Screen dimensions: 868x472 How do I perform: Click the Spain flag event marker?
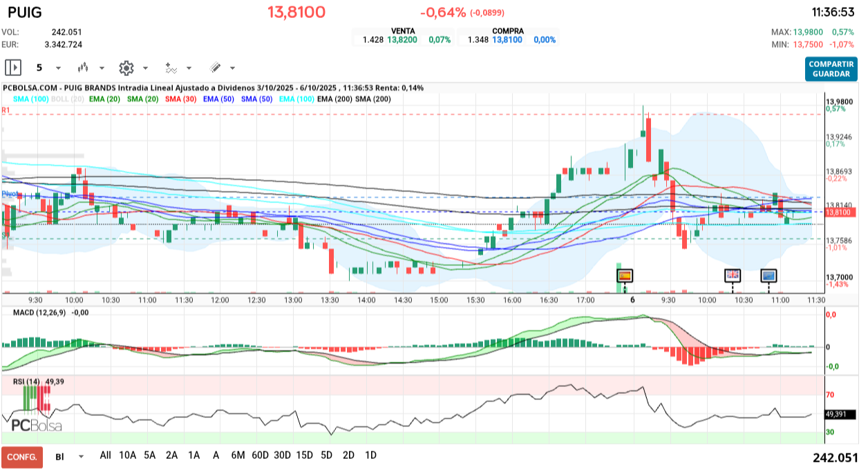[x=624, y=275]
